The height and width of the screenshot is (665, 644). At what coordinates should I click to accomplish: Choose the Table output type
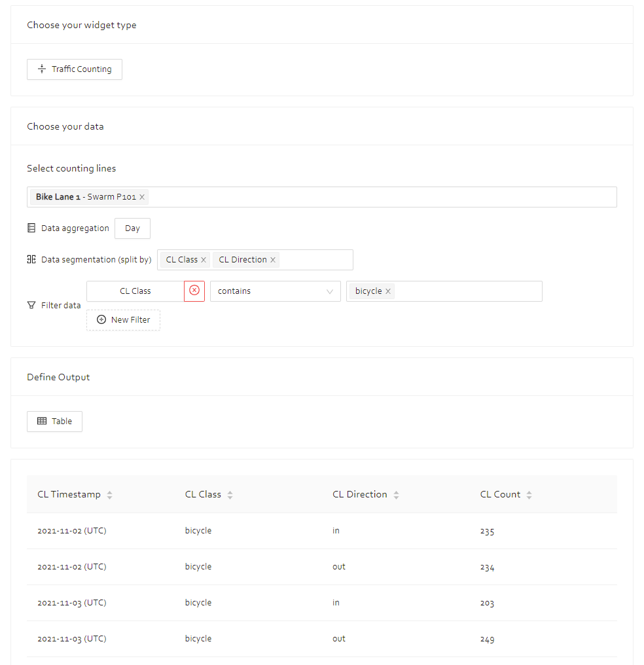click(55, 421)
